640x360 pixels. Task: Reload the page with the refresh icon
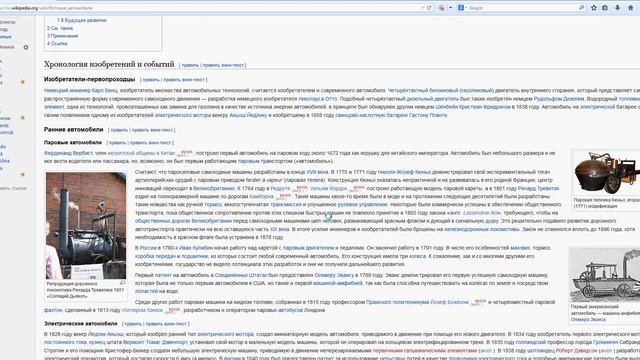[429, 8]
